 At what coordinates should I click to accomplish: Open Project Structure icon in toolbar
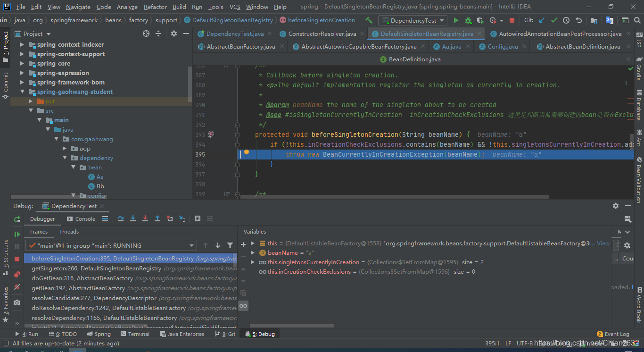(x=594, y=20)
